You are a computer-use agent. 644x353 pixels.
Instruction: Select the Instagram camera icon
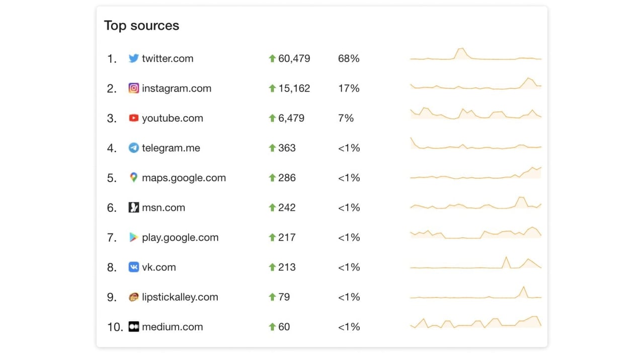[133, 88]
